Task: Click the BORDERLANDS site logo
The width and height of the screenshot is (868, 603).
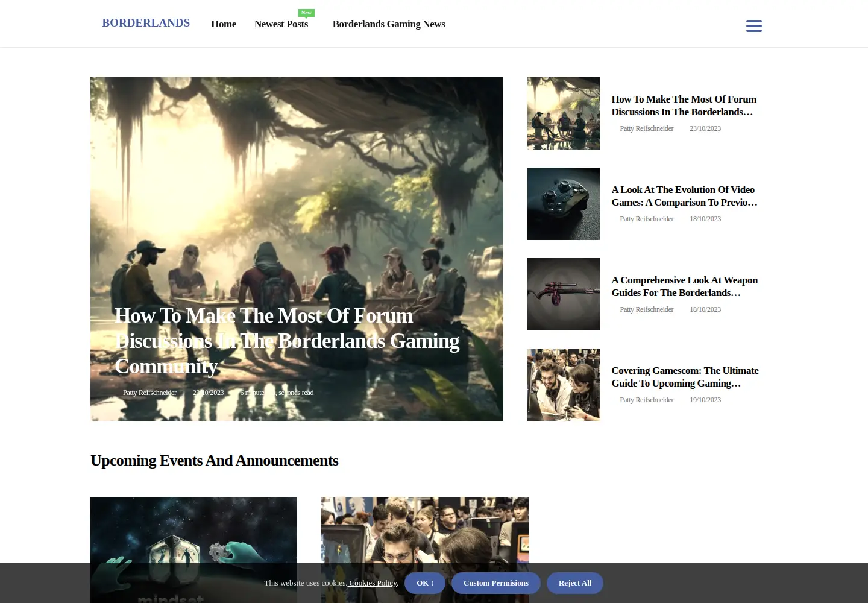Action: coord(146,23)
